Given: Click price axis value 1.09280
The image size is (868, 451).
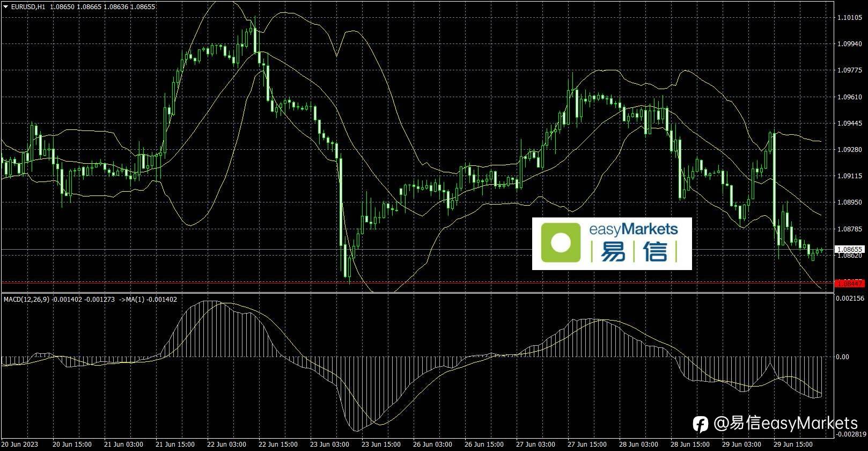Looking at the screenshot, I should (x=850, y=150).
